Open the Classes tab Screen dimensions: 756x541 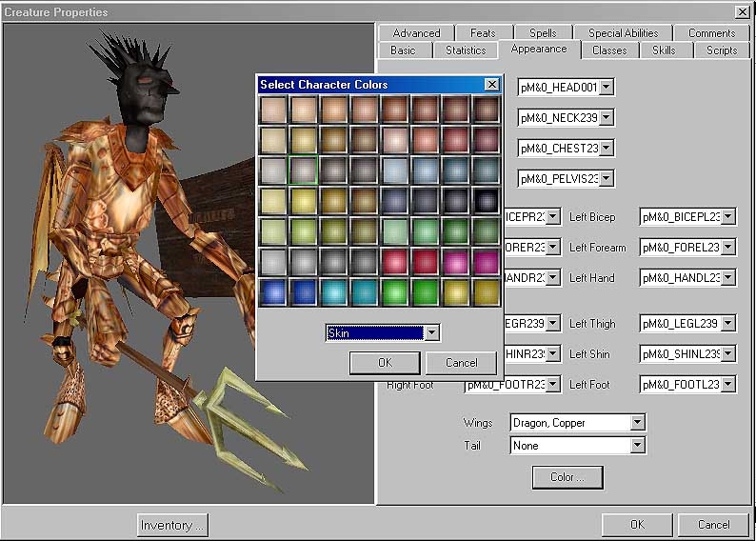coord(608,50)
